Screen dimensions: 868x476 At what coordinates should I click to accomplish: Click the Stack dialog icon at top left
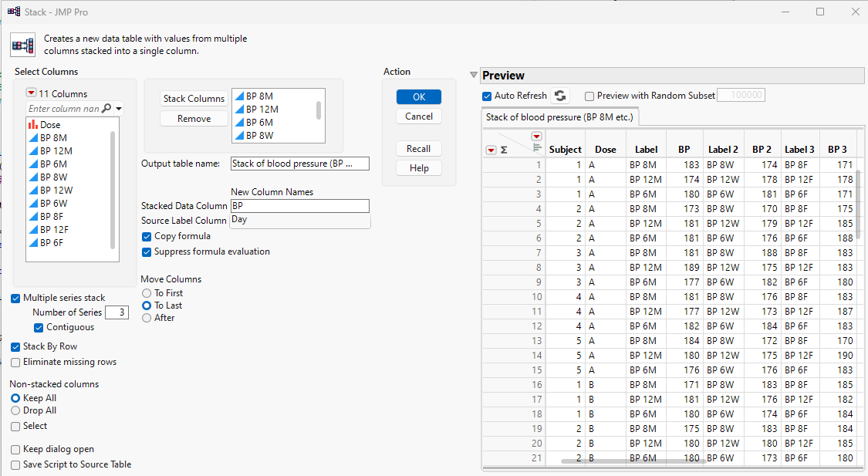pyautogui.click(x=22, y=45)
